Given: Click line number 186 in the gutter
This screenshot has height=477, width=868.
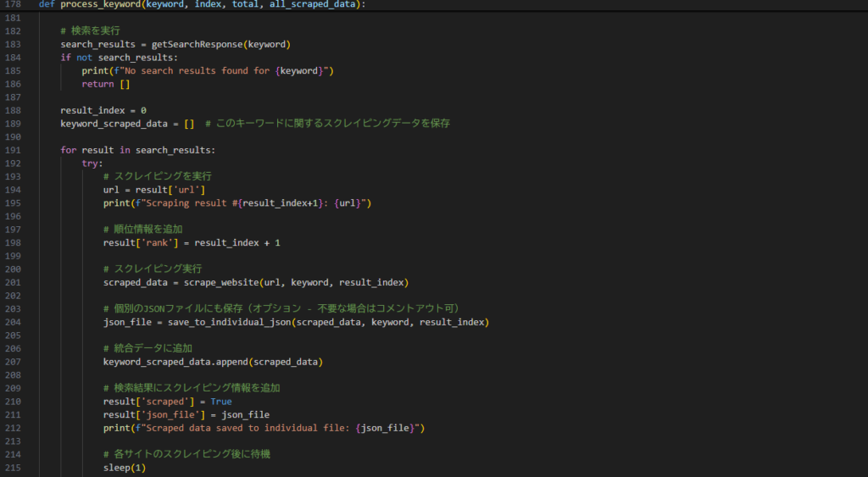Looking at the screenshot, I should click(13, 84).
